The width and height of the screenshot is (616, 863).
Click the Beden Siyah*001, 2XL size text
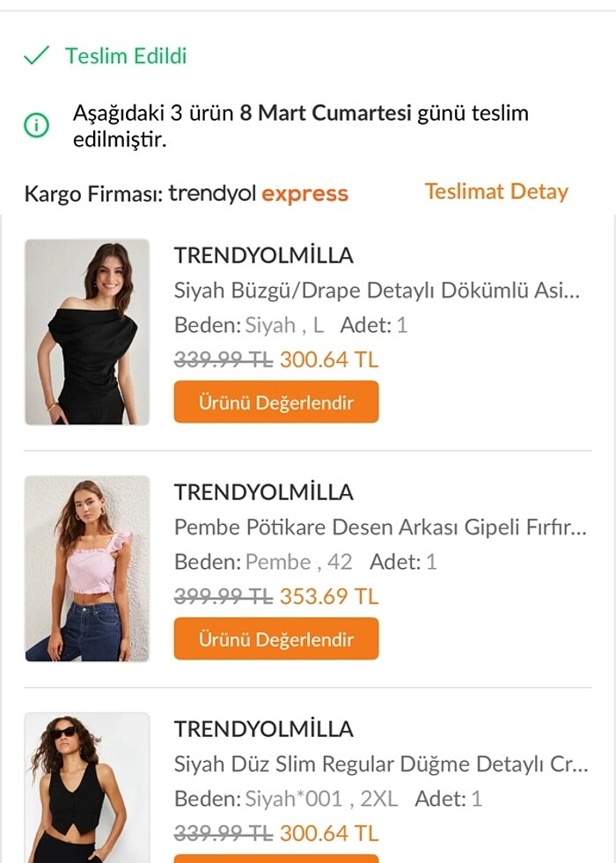(286, 799)
